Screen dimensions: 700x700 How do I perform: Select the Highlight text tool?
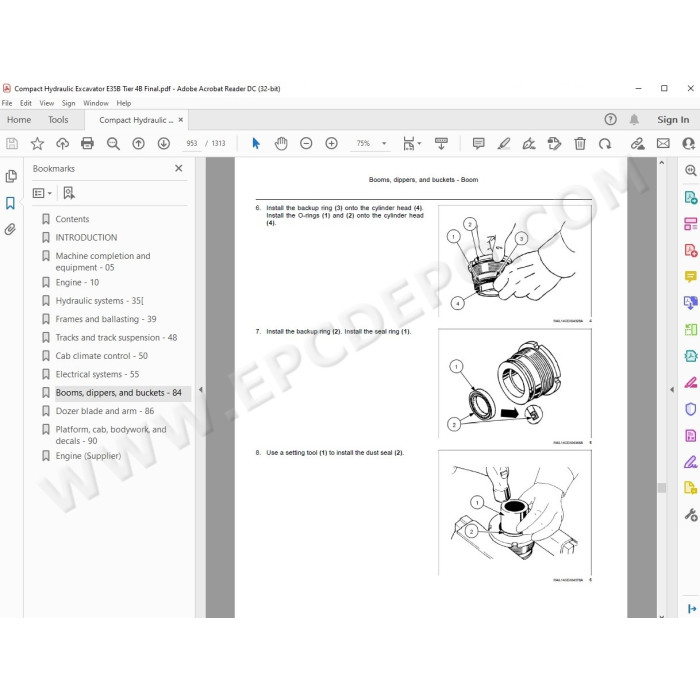click(x=504, y=143)
